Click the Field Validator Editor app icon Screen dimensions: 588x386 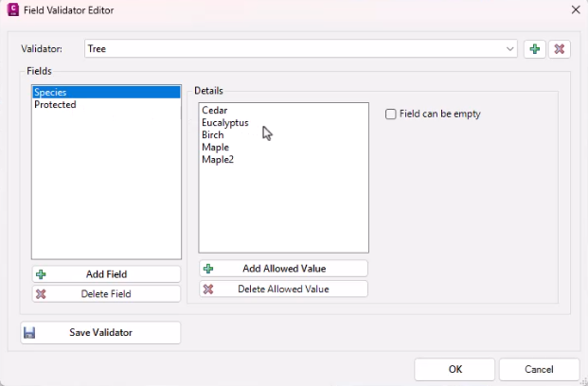[x=12, y=9]
